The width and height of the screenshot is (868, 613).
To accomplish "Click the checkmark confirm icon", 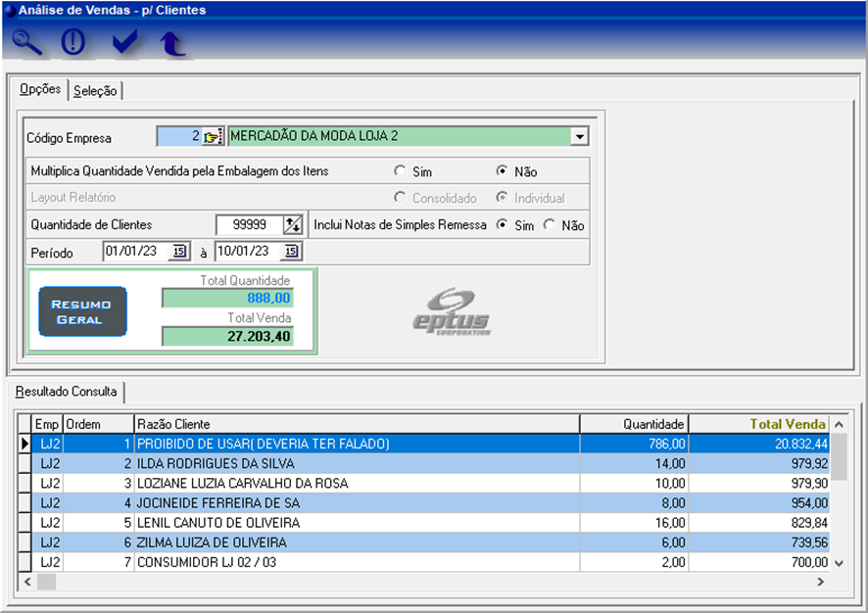I will [124, 43].
